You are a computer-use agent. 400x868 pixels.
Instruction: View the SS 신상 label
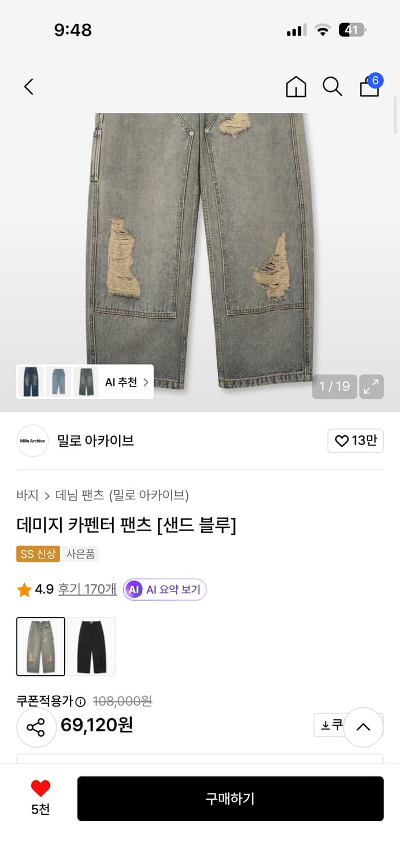click(x=38, y=554)
